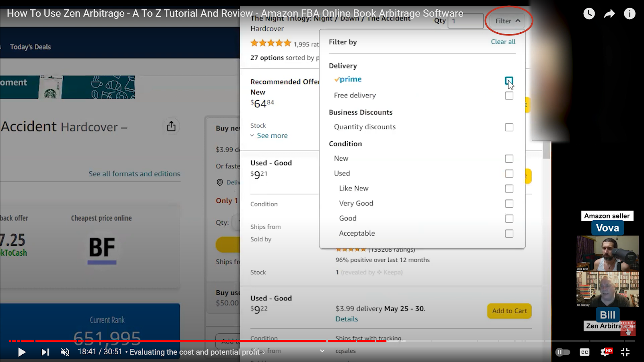Open See all formats and editions

point(134,174)
